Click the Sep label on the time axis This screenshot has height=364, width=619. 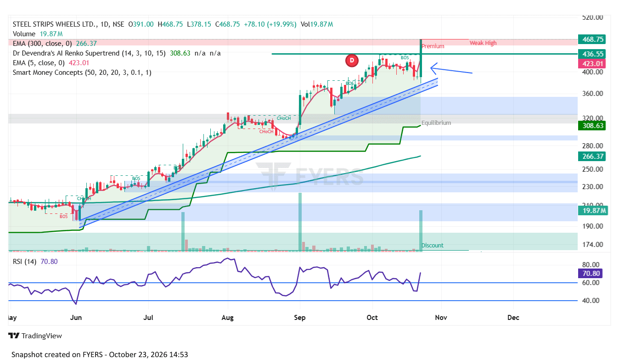300,318
